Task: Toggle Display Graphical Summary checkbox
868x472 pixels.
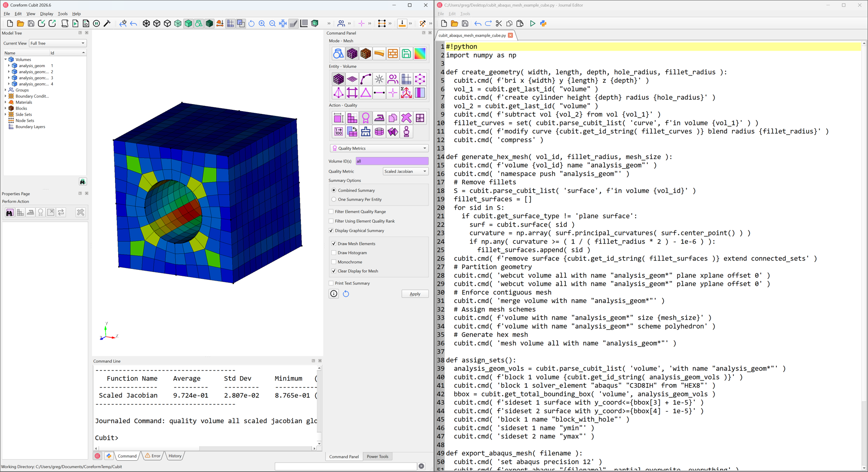Action: [331, 231]
